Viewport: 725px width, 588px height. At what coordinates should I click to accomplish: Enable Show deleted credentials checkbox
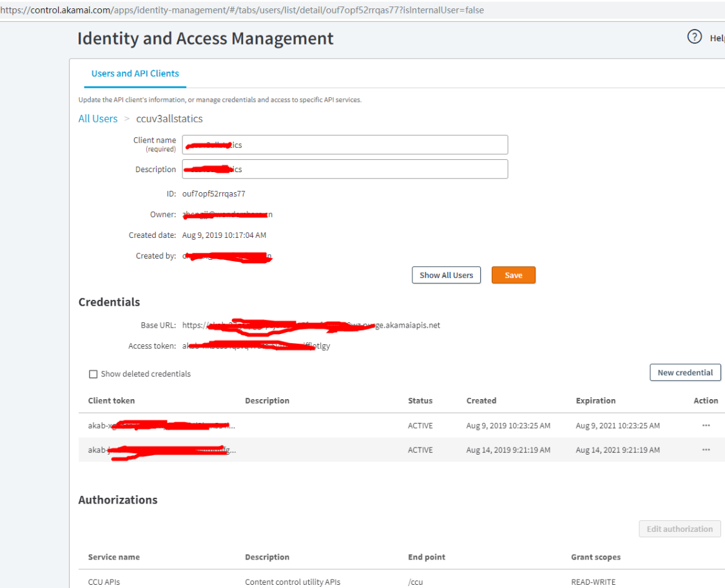(93, 374)
